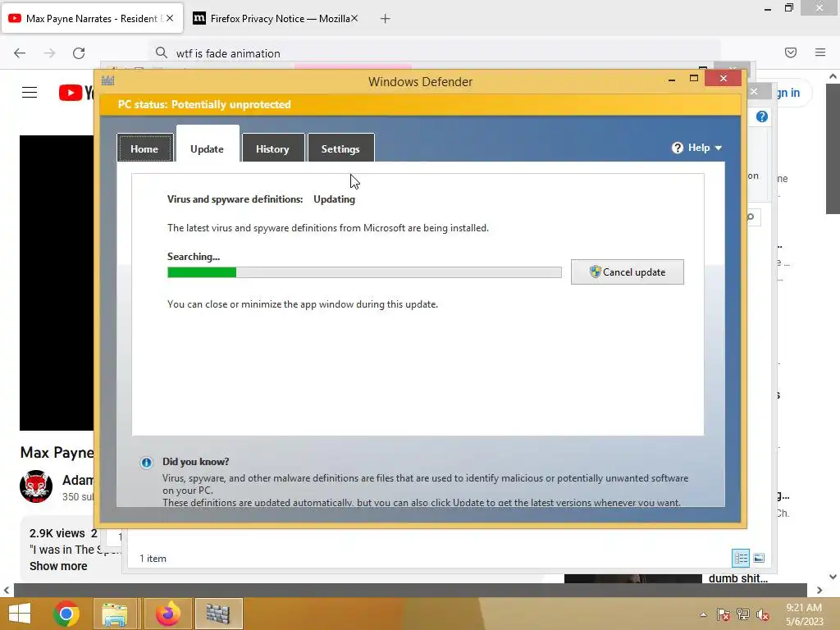Click the vertical scrollbar down arrow
This screenshot has height=630, width=840.
(x=833, y=577)
